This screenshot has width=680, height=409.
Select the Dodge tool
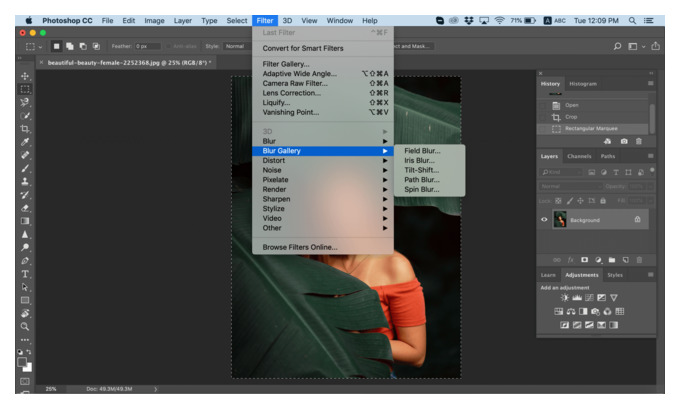[25, 247]
